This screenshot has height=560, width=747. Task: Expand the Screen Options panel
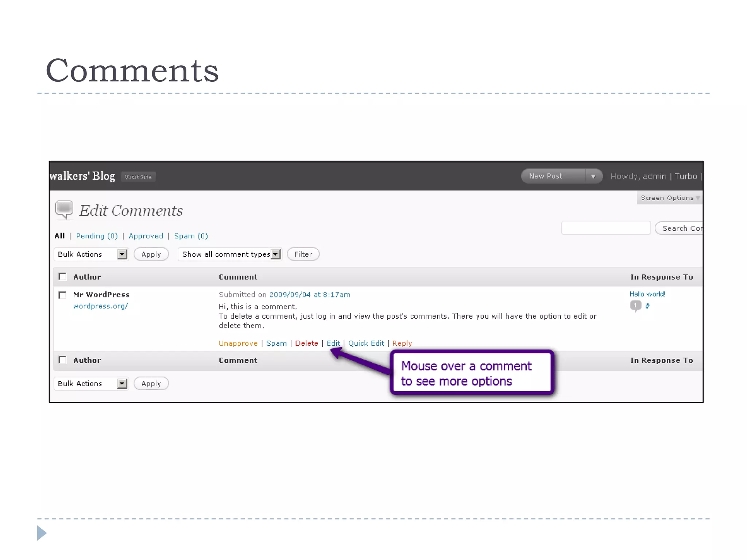[x=670, y=198]
